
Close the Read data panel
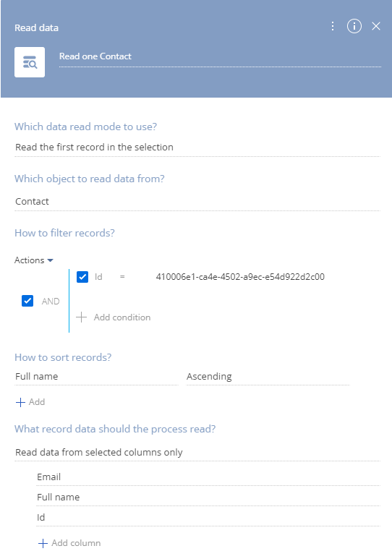[x=376, y=26]
